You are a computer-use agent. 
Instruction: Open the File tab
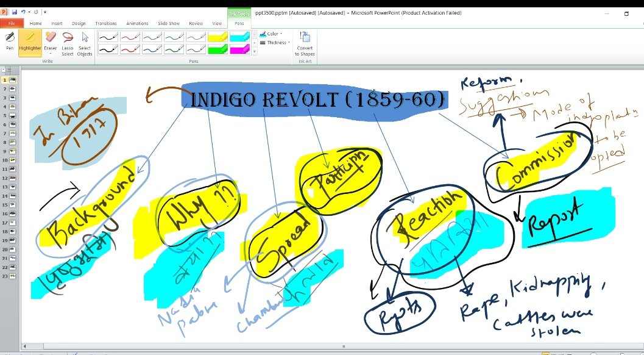(x=12, y=23)
